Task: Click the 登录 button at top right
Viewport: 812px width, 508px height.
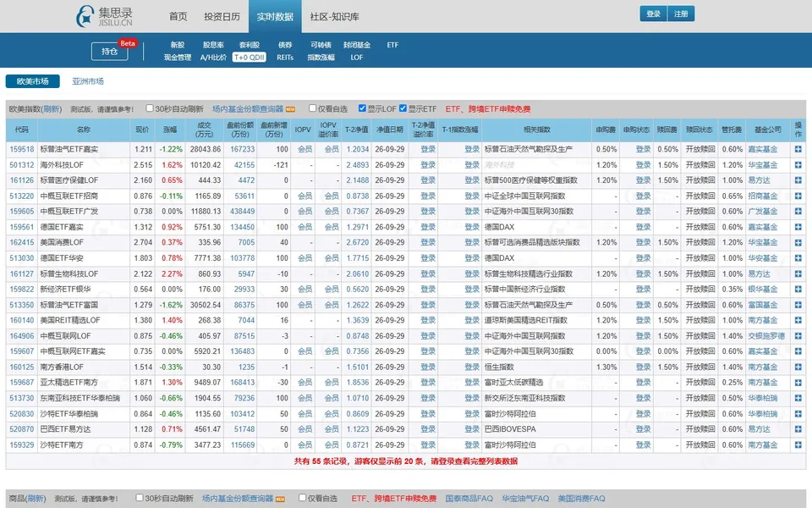Action: point(654,14)
